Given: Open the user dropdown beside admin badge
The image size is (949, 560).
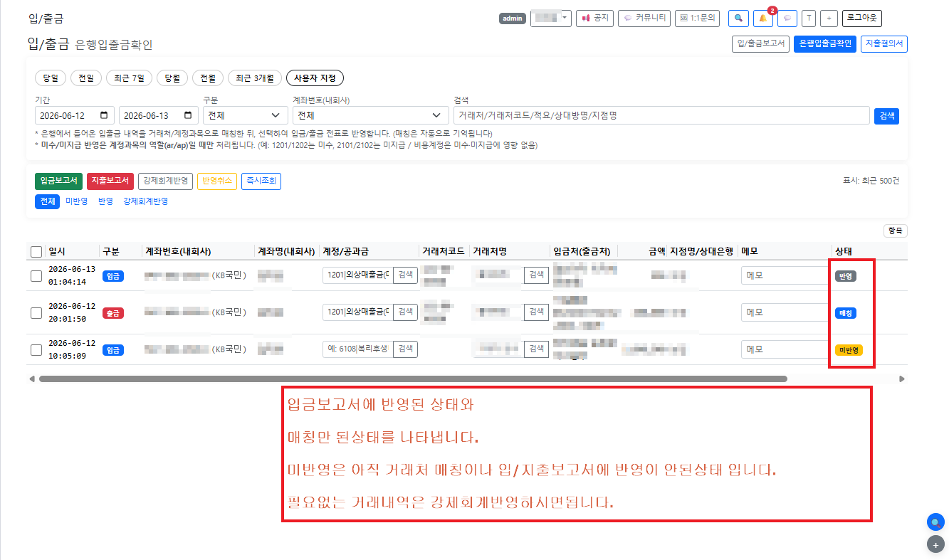Looking at the screenshot, I should point(551,19).
